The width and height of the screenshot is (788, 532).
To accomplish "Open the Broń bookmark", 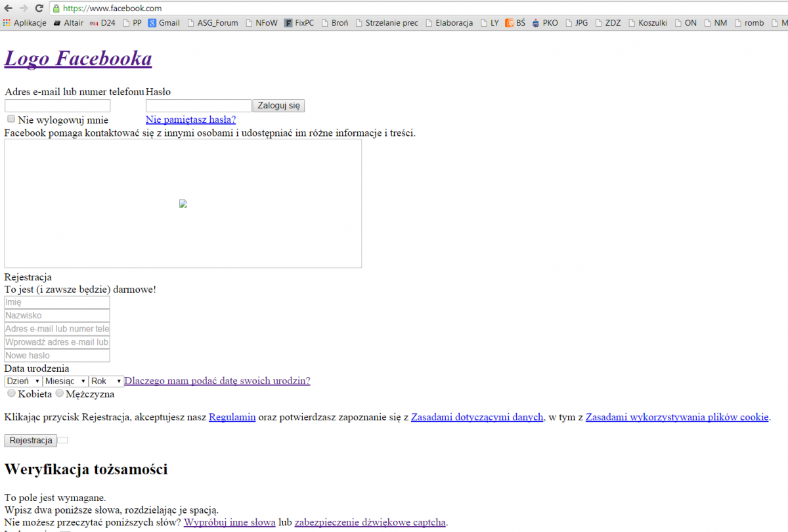I will click(335, 23).
